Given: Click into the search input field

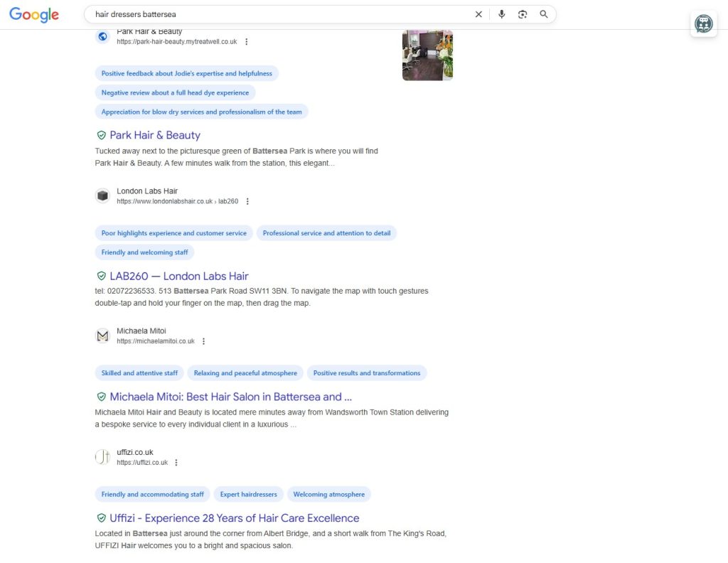Looking at the screenshot, I should pos(277,14).
